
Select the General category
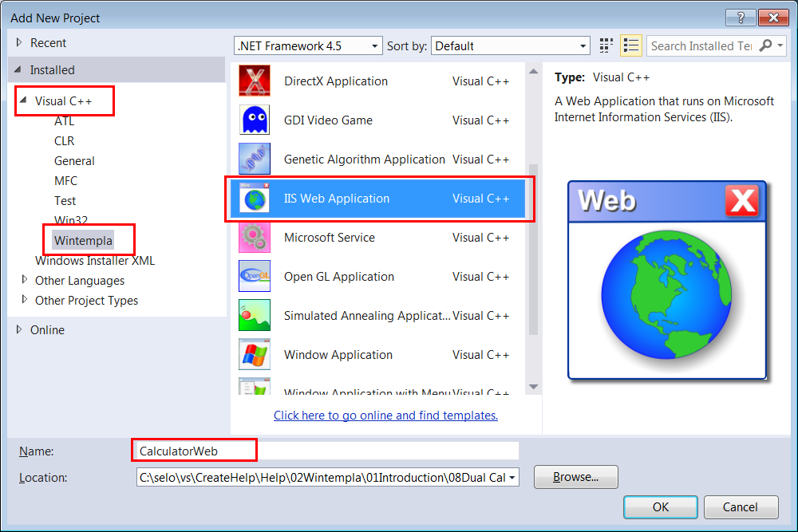pos(74,161)
